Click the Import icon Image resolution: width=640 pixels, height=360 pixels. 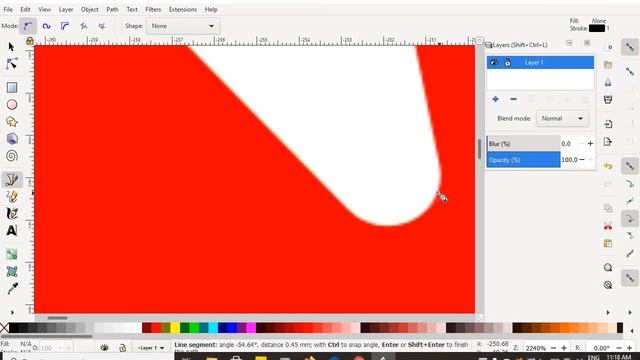608,124
